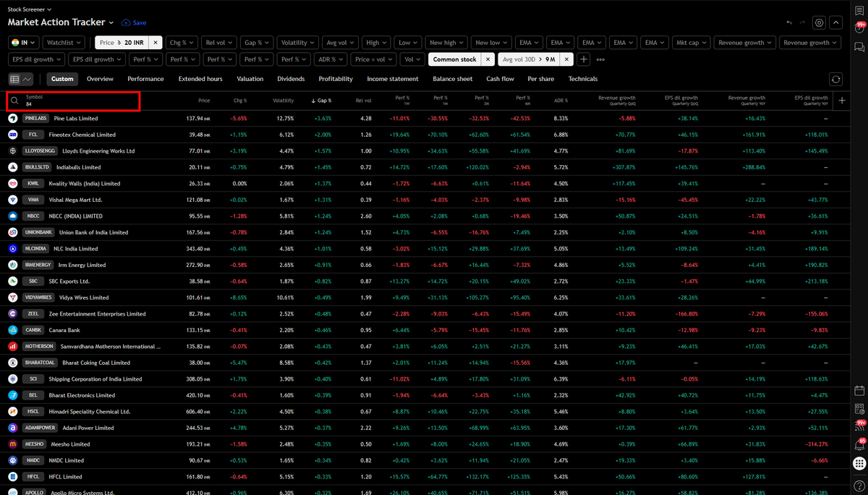
Task: Open the Chg % filter dropdown
Action: [x=181, y=43]
